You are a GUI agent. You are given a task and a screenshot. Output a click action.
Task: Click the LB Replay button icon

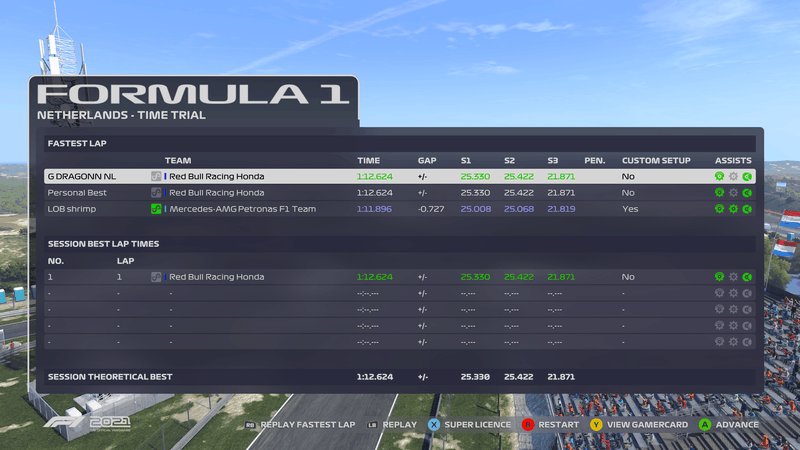[x=372, y=425]
